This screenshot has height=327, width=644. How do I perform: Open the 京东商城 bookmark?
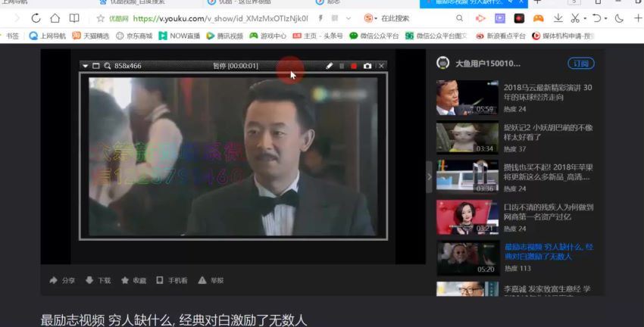134,36
